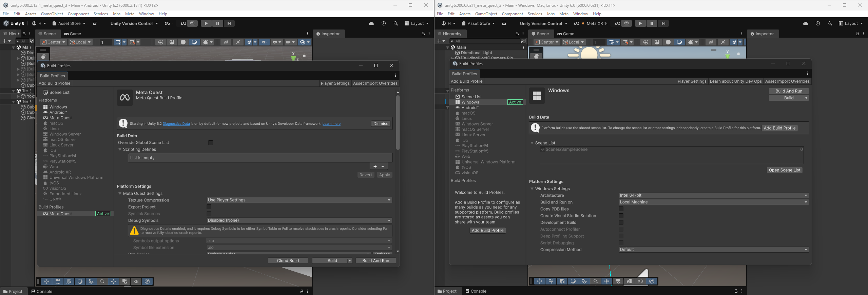Click search magnifier icon in right window
Viewport: 868px width, 295px height.
830,23
